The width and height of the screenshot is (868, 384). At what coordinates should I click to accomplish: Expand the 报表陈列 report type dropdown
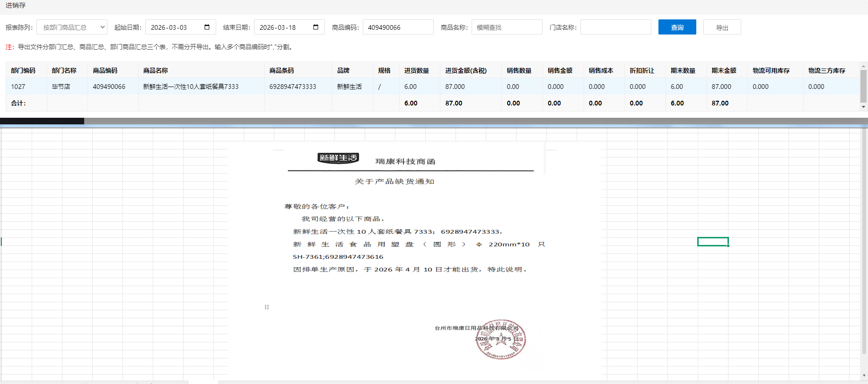[72, 27]
